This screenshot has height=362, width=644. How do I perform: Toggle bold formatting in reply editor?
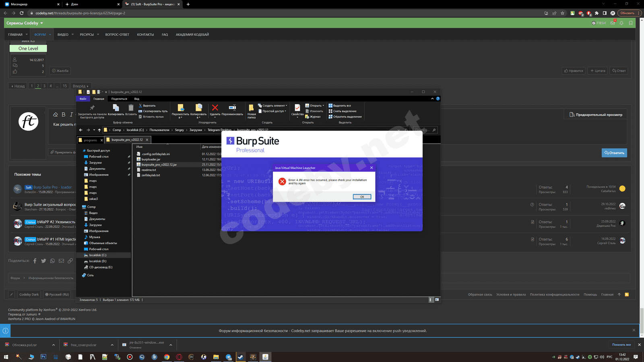(63, 115)
